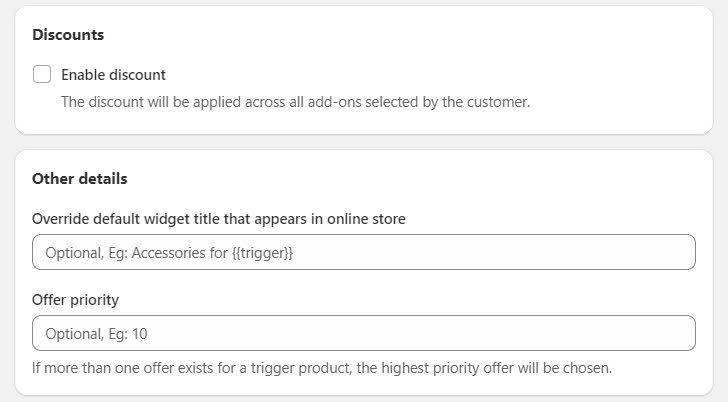The height and width of the screenshot is (402, 728).
Task: Click the "Enable discount" label text
Action: (113, 74)
